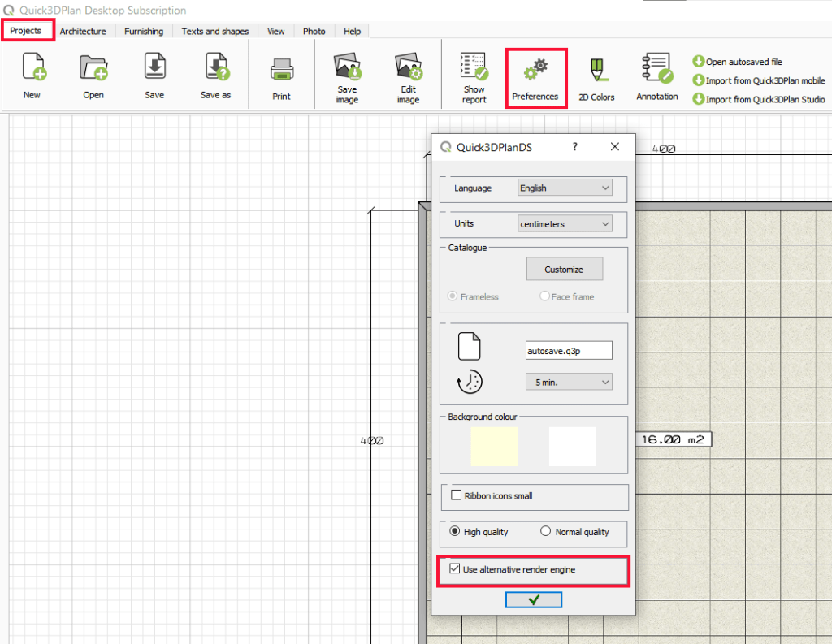Screen dimensions: 832x644
Task: Click the Open autosaved file arrow icon
Action: [x=698, y=61]
